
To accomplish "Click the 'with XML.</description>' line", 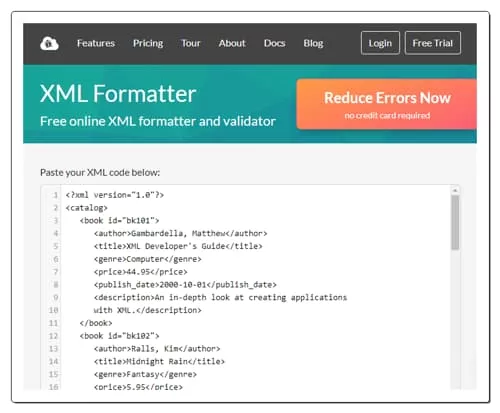I will pyautogui.click(x=148, y=310).
